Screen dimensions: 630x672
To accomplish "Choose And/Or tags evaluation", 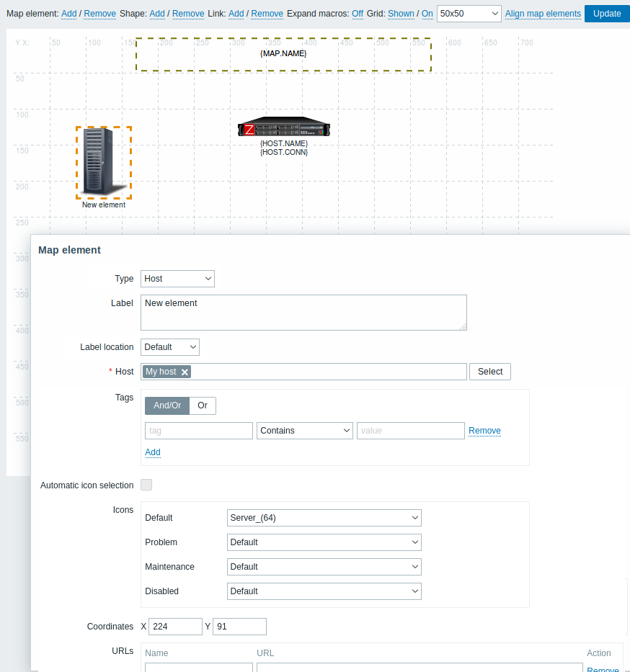I will (167, 406).
